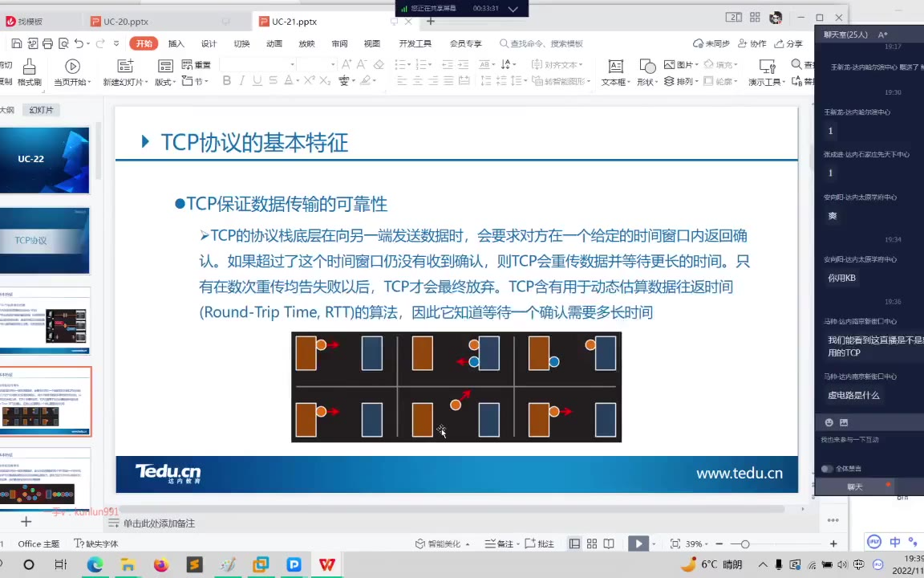
Task: Select the UC-22 slide thumbnail
Action: 44,160
